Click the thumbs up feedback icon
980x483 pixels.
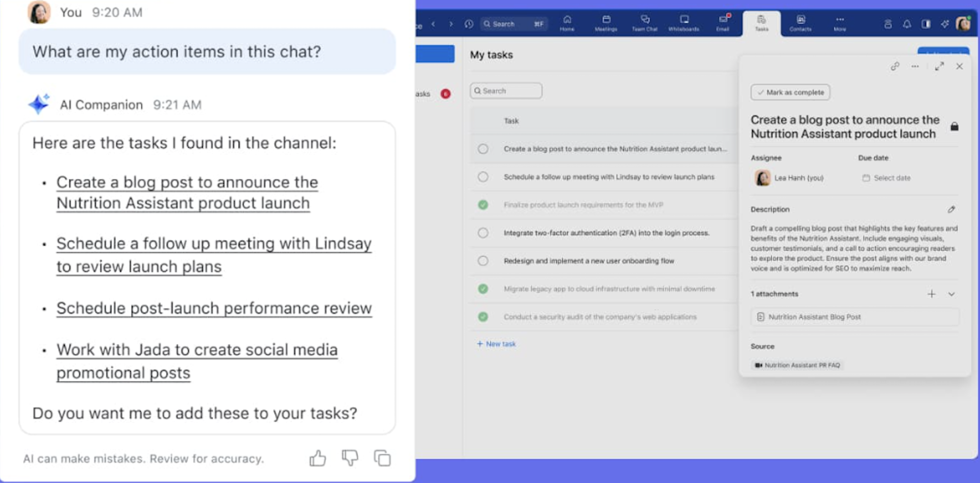coord(318,459)
